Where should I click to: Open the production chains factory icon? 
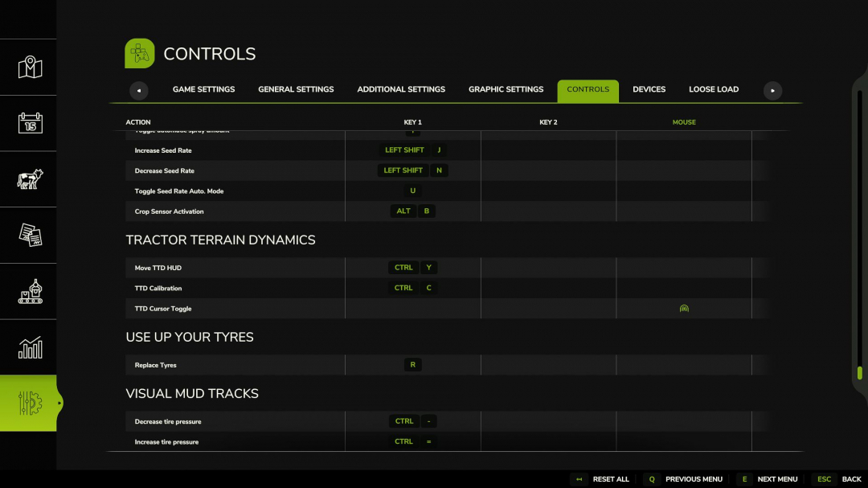pos(30,291)
